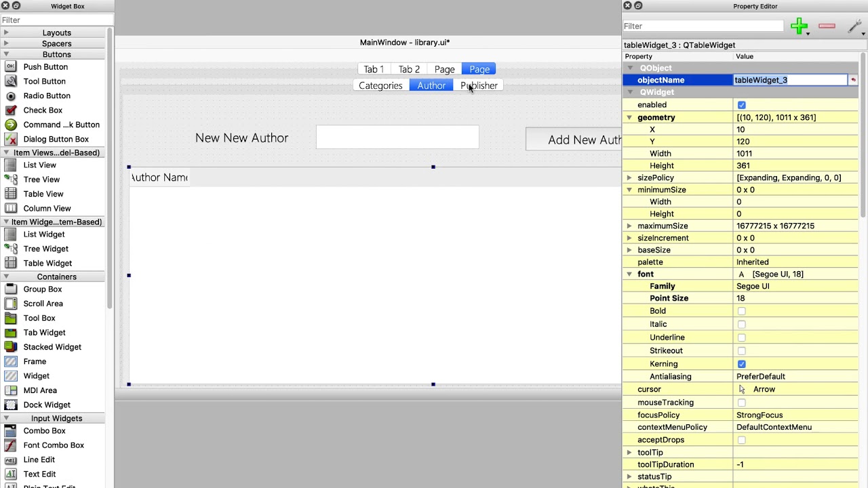Select the Tree View widget icon
This screenshot has width=868, height=488.
[x=11, y=180]
